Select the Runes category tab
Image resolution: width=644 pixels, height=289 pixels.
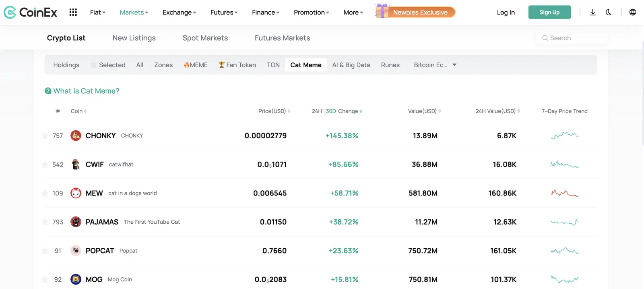tap(390, 65)
